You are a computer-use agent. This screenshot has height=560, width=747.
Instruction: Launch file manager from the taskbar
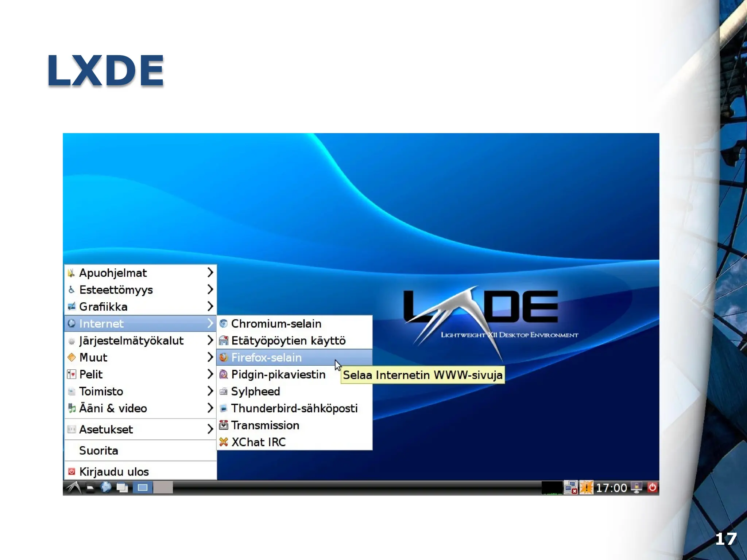(x=90, y=488)
